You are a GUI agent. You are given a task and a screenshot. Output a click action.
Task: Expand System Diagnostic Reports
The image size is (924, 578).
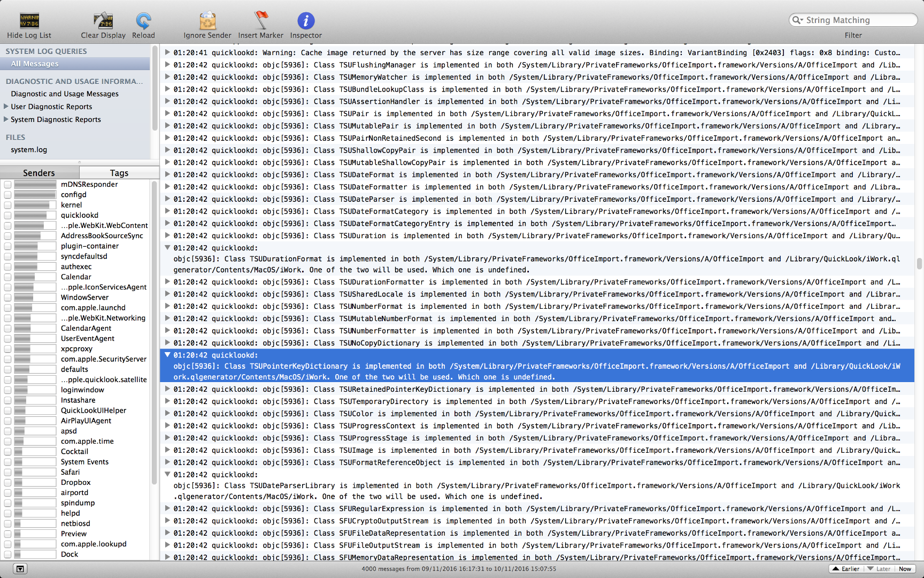tap(6, 119)
